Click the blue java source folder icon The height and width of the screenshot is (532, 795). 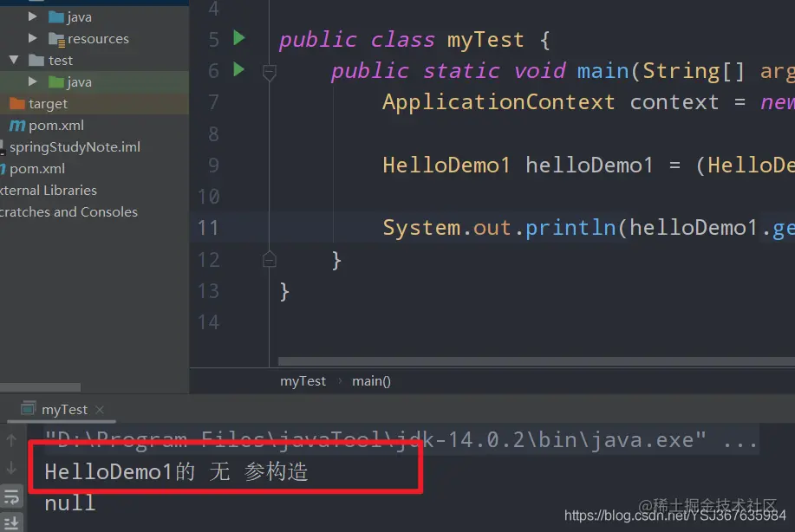[x=56, y=16]
